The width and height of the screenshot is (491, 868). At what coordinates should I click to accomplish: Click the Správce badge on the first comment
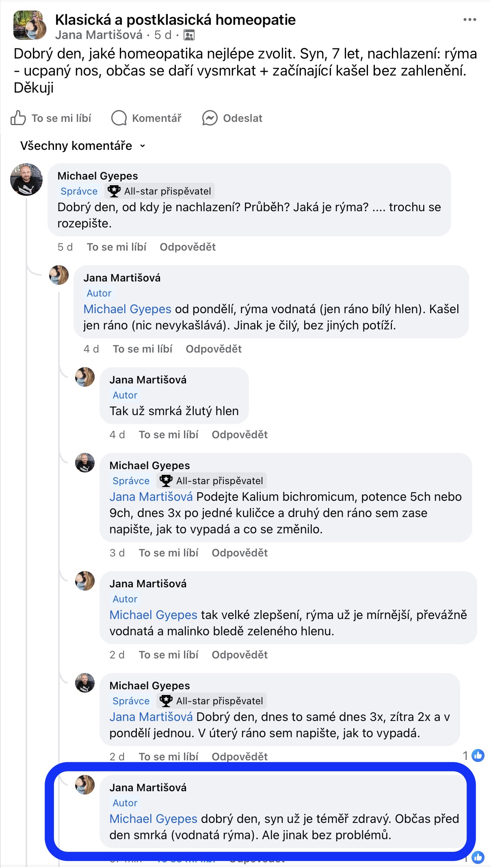point(79,191)
